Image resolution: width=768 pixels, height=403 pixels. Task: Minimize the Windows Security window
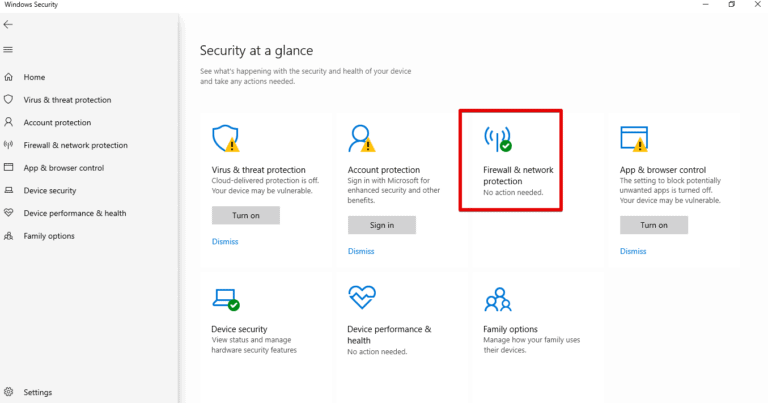(x=706, y=4)
